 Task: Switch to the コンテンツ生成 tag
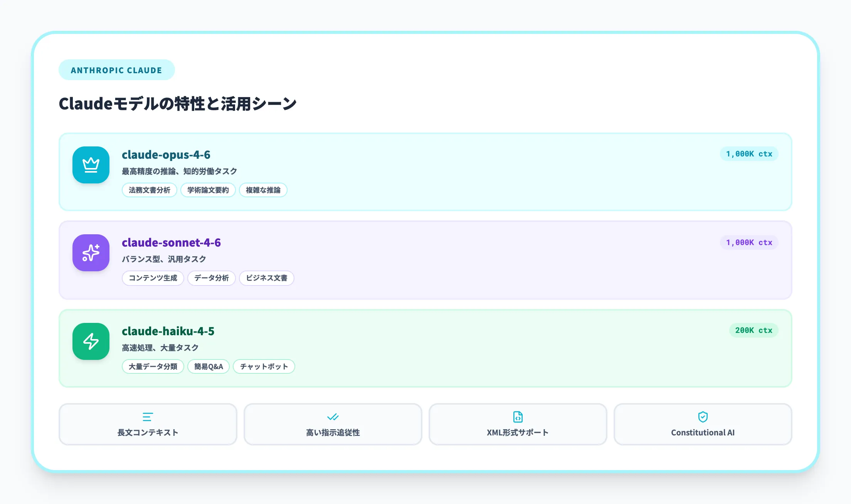click(153, 278)
